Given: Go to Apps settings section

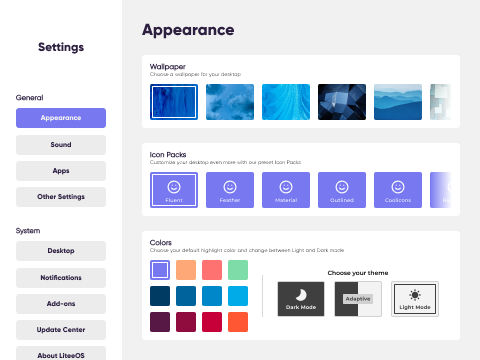Looking at the screenshot, I should pos(61,171).
